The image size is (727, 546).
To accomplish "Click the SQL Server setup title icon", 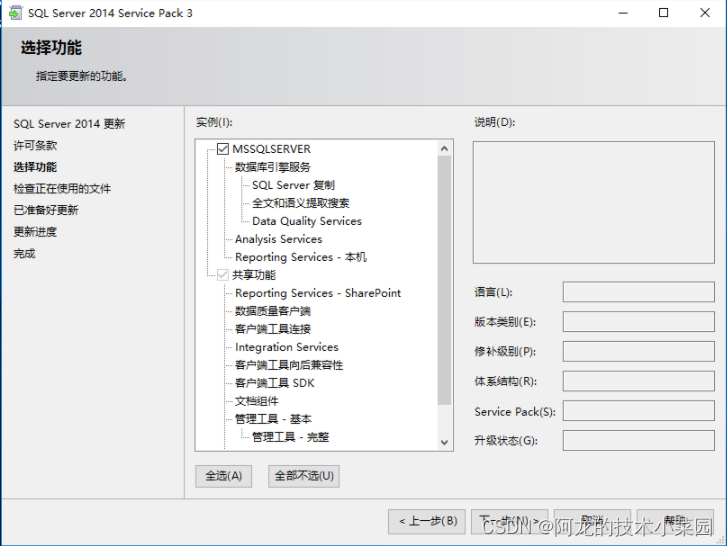I will coord(15,13).
